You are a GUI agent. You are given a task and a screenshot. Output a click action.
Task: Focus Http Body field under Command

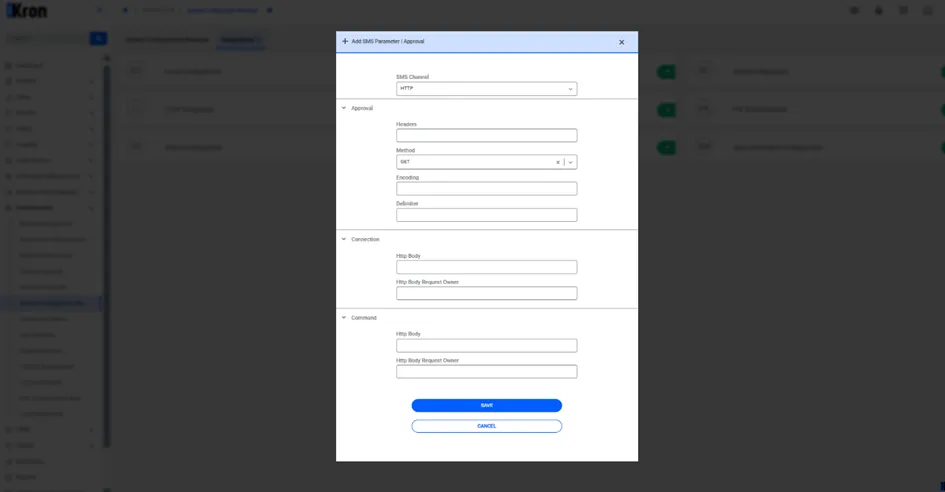pyautogui.click(x=486, y=345)
